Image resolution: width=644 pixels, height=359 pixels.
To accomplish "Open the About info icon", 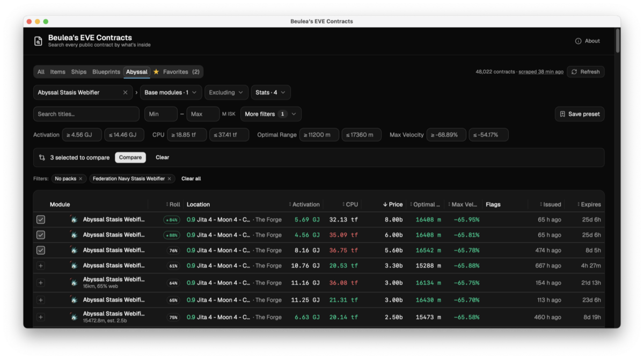I will 578,41.
